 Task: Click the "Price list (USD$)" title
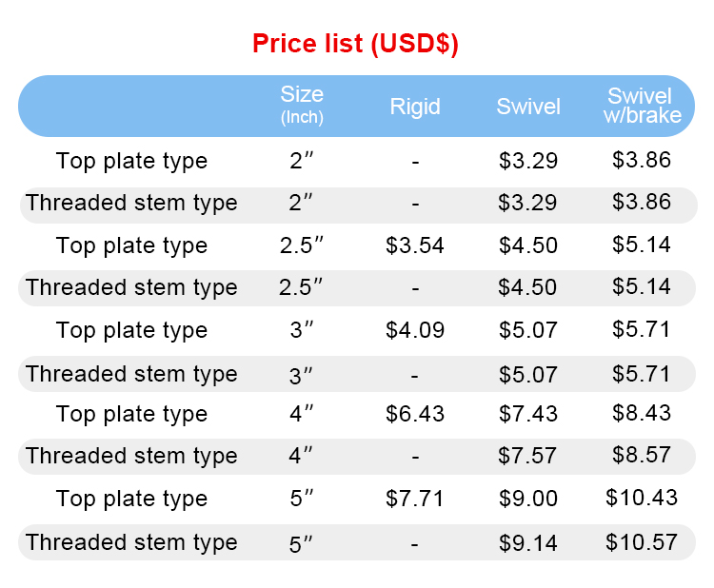[x=355, y=44]
